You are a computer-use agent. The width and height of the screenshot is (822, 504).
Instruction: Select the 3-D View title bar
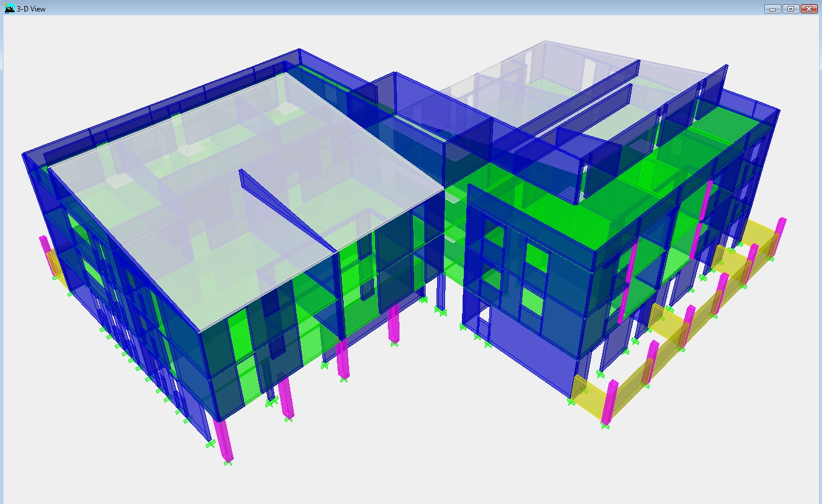click(x=364, y=8)
